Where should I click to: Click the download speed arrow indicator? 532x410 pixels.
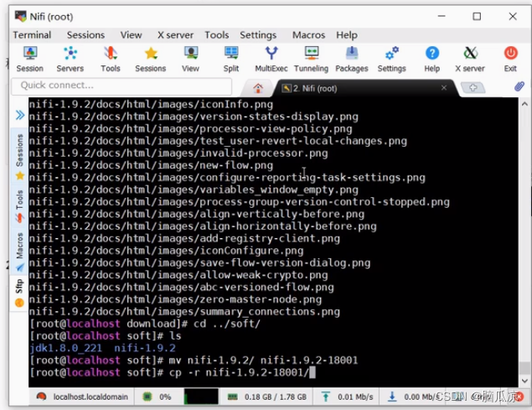(x=392, y=397)
